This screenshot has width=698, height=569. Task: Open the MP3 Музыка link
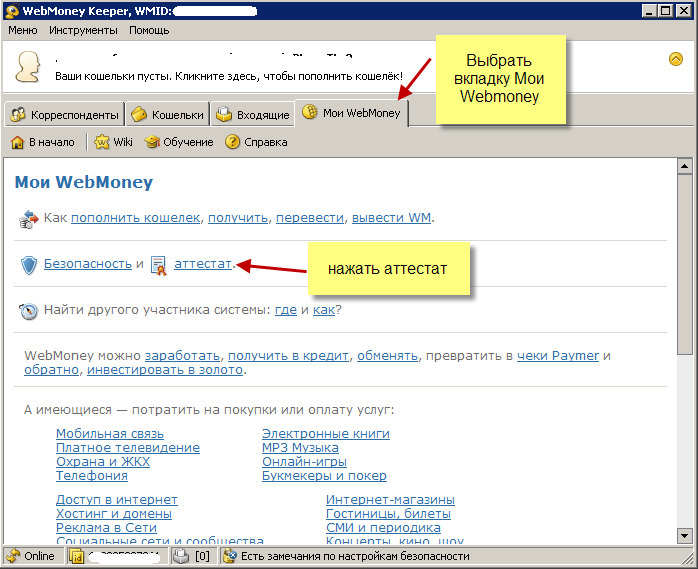(300, 447)
